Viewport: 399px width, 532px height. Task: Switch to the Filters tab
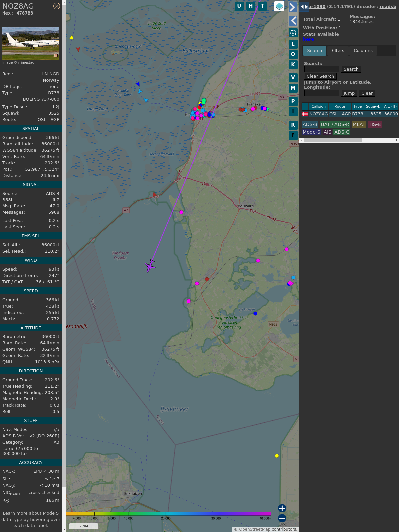(x=337, y=51)
